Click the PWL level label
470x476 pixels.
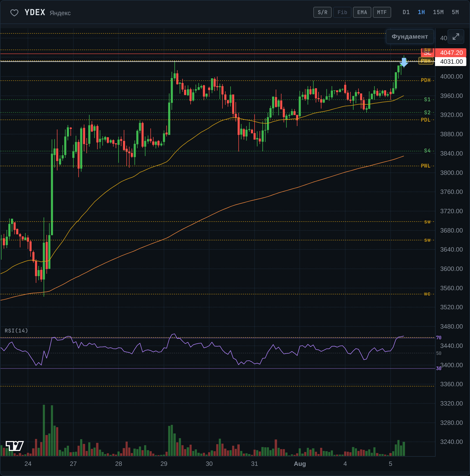pos(426,166)
